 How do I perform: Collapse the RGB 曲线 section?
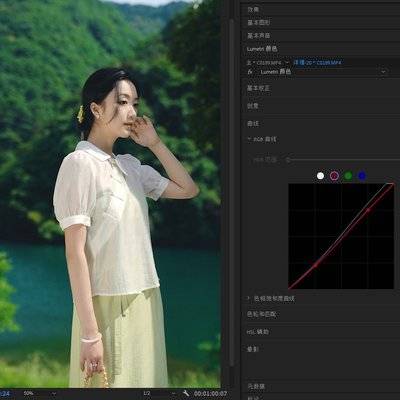(249, 139)
